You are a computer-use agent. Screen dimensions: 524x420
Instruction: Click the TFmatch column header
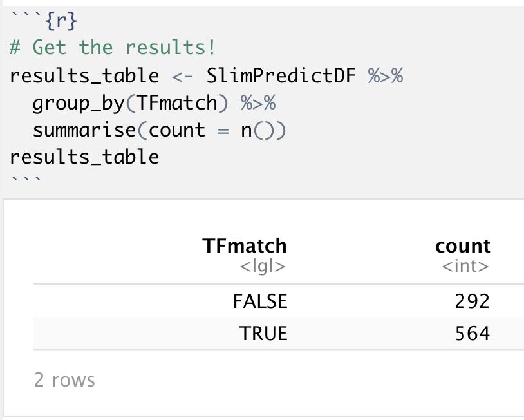245,246
